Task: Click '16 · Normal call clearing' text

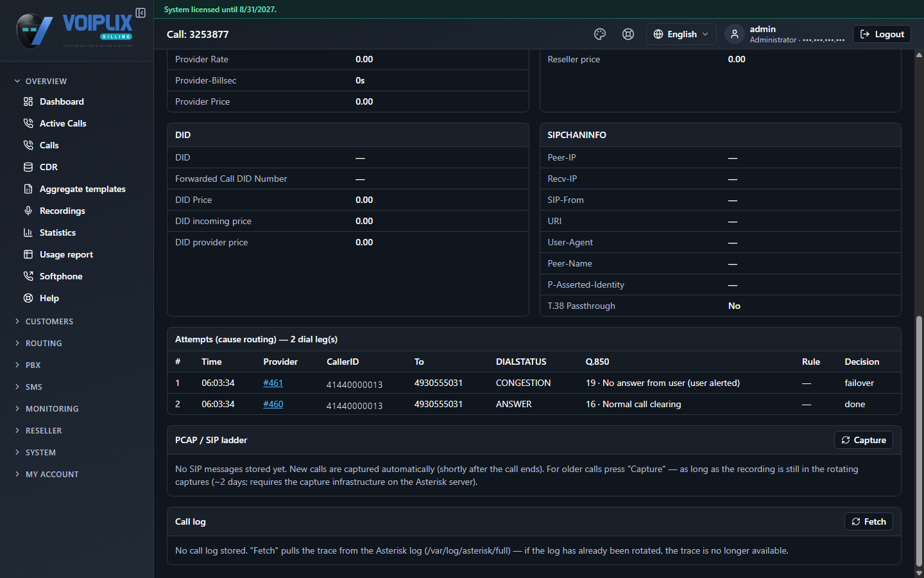Action: 633,404
